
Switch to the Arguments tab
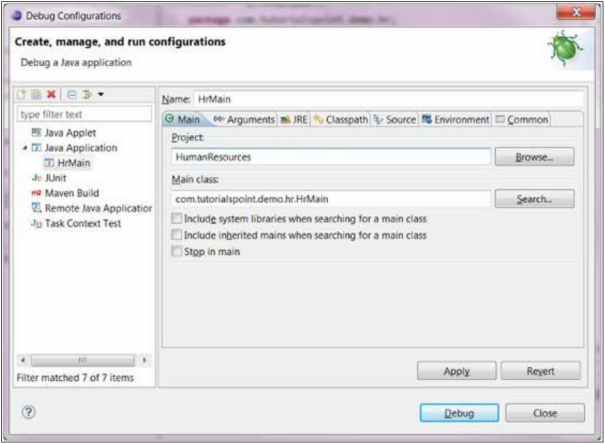click(x=242, y=120)
